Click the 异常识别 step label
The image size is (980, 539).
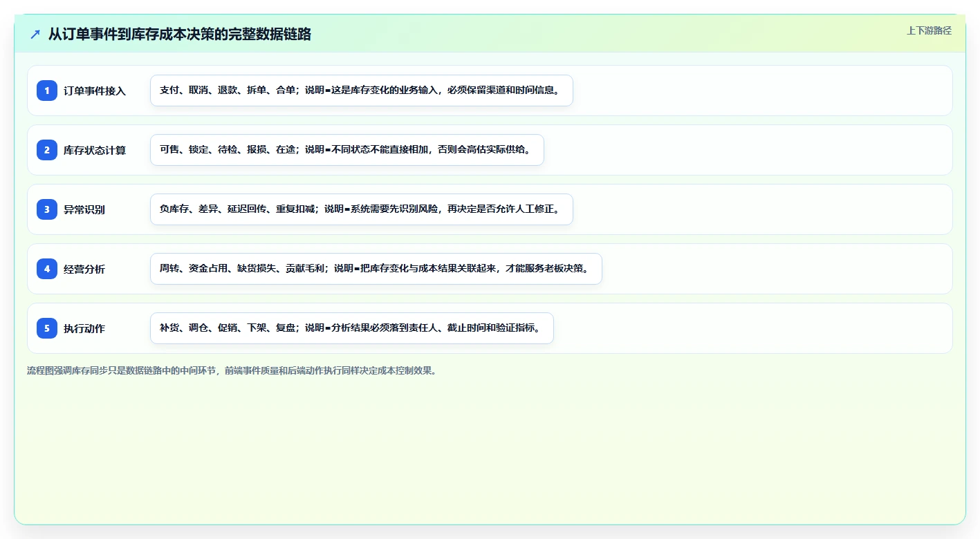84,209
